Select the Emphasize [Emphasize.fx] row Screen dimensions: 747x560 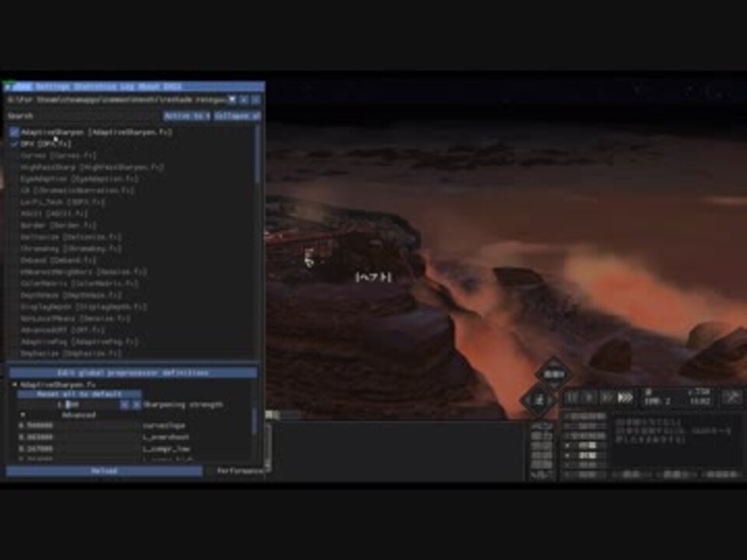71,353
